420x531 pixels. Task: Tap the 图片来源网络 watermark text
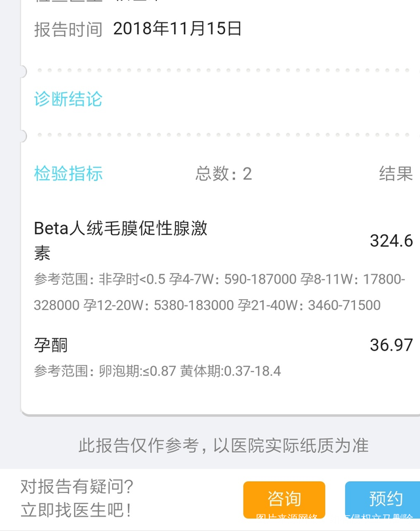click(x=287, y=519)
